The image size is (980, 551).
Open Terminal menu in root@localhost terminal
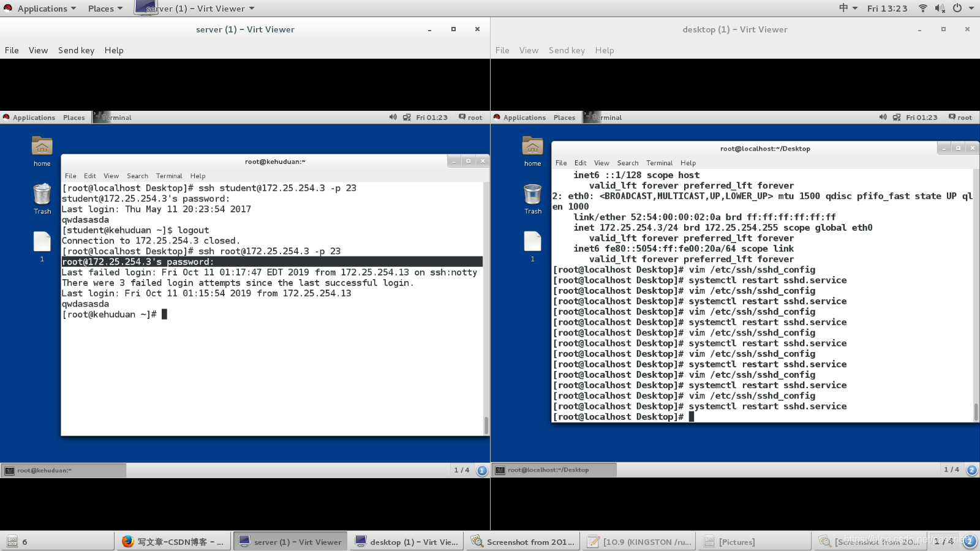click(x=660, y=163)
